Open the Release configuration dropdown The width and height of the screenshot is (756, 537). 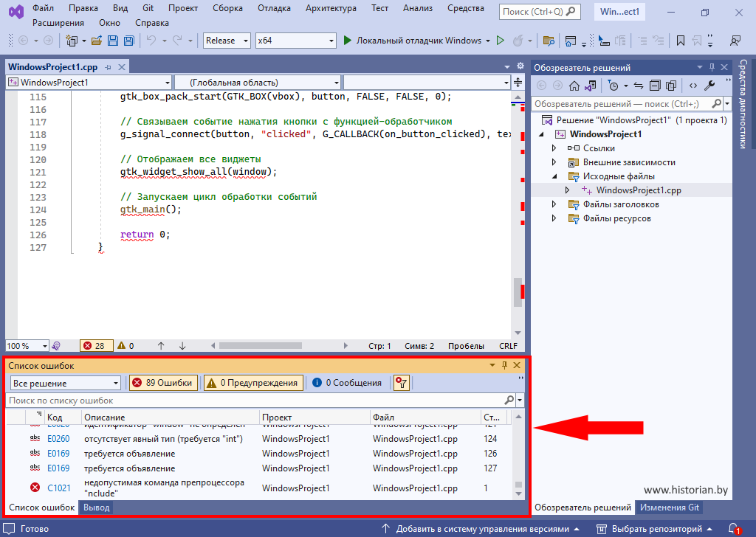pos(227,41)
